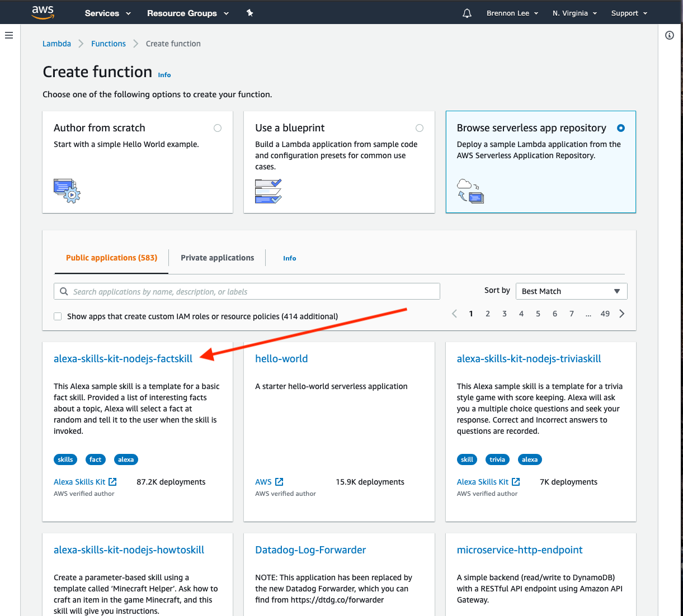Image resolution: width=683 pixels, height=616 pixels.
Task: Go to next results page arrow
Action: 622,314
